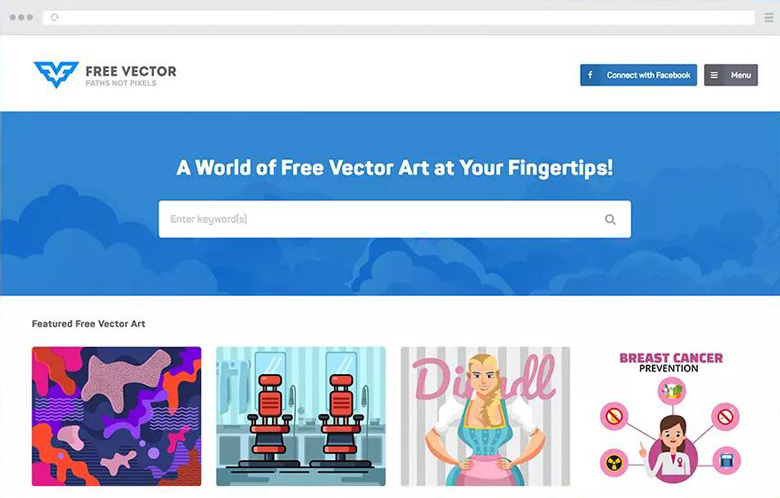Click the reload icon in address bar
The height and width of the screenshot is (498, 780).
point(55,17)
